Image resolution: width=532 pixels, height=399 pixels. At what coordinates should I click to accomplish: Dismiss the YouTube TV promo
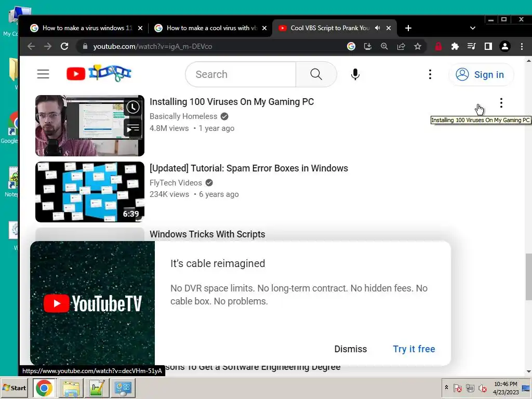351,349
